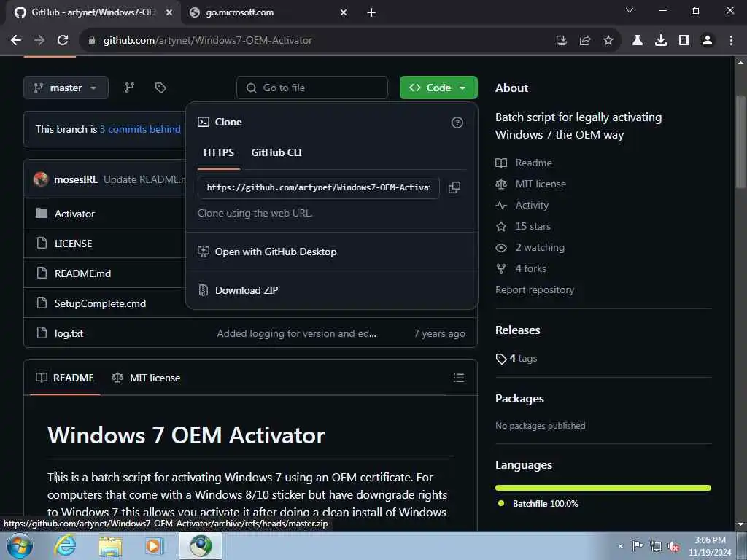Viewport: 747px width, 560px height.
Task: Choose Open with GitHub Desktop
Action: coord(275,252)
